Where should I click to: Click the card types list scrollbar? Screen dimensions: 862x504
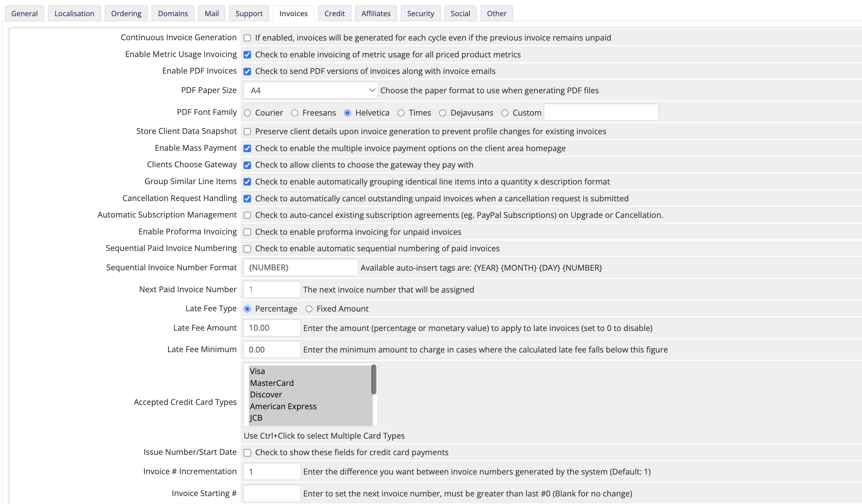click(x=374, y=379)
